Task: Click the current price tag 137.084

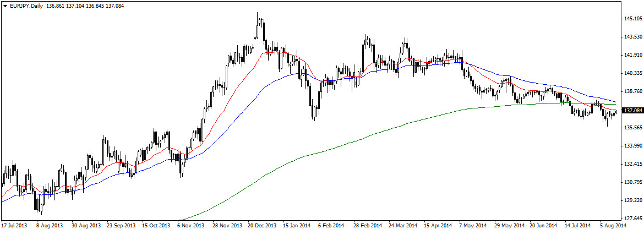Action: 633,111
